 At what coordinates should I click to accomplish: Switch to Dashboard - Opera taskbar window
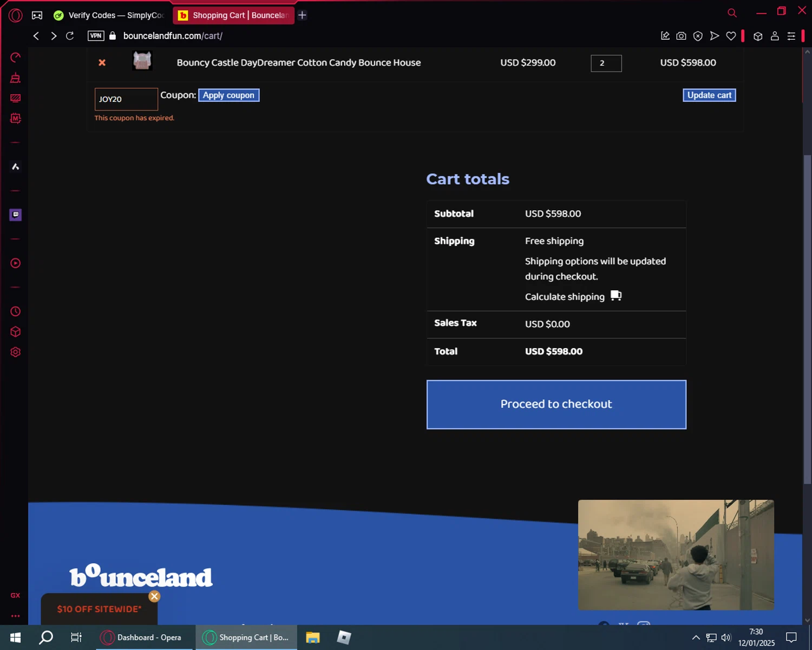pyautogui.click(x=145, y=638)
